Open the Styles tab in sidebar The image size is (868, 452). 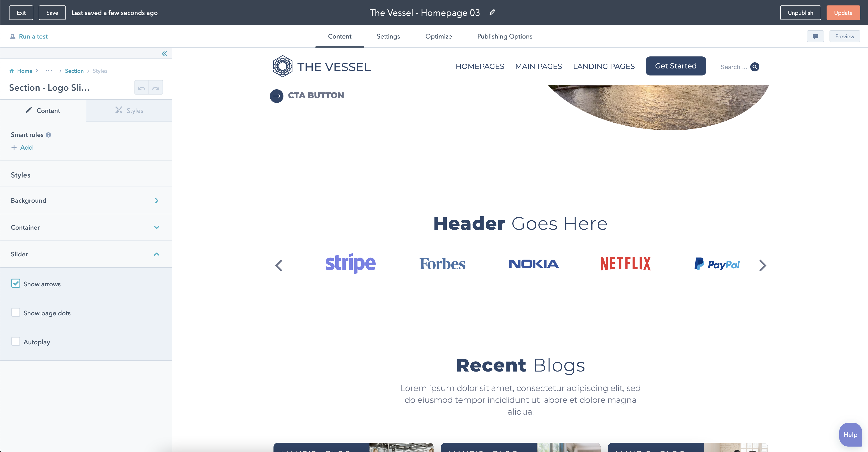point(129,111)
